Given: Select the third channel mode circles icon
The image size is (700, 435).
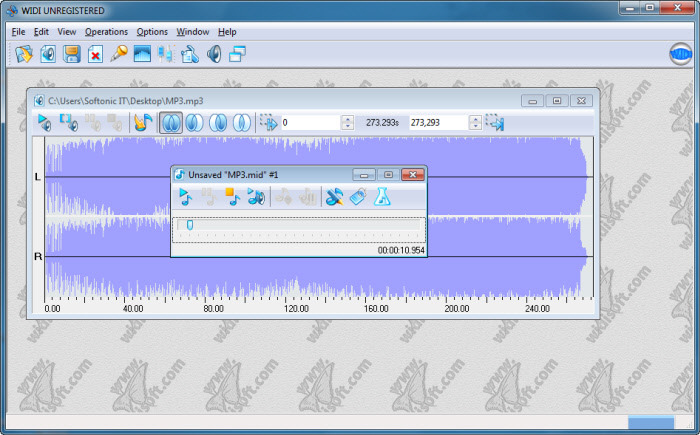Looking at the screenshot, I should coord(218,122).
